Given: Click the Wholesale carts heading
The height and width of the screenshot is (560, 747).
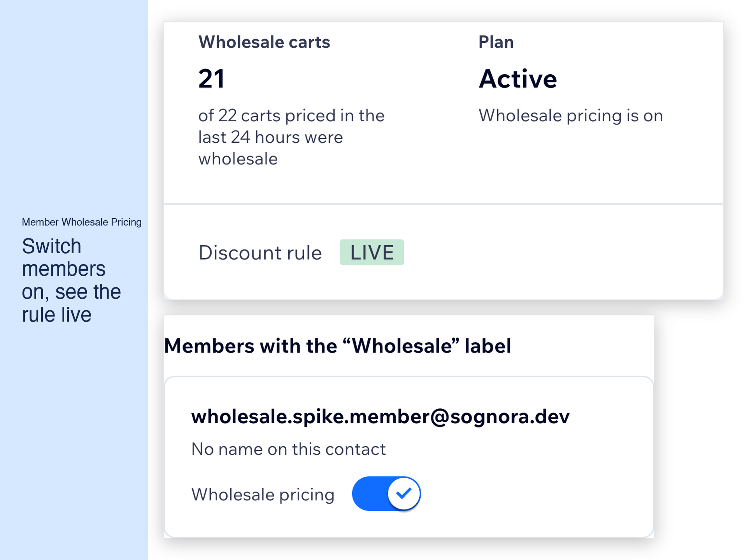Looking at the screenshot, I should 264,42.
